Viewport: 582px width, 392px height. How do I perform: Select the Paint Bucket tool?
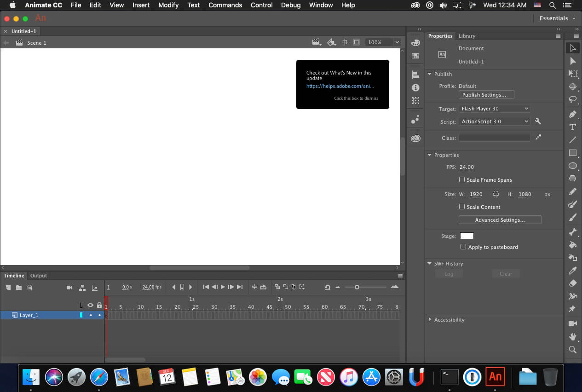tap(572, 245)
